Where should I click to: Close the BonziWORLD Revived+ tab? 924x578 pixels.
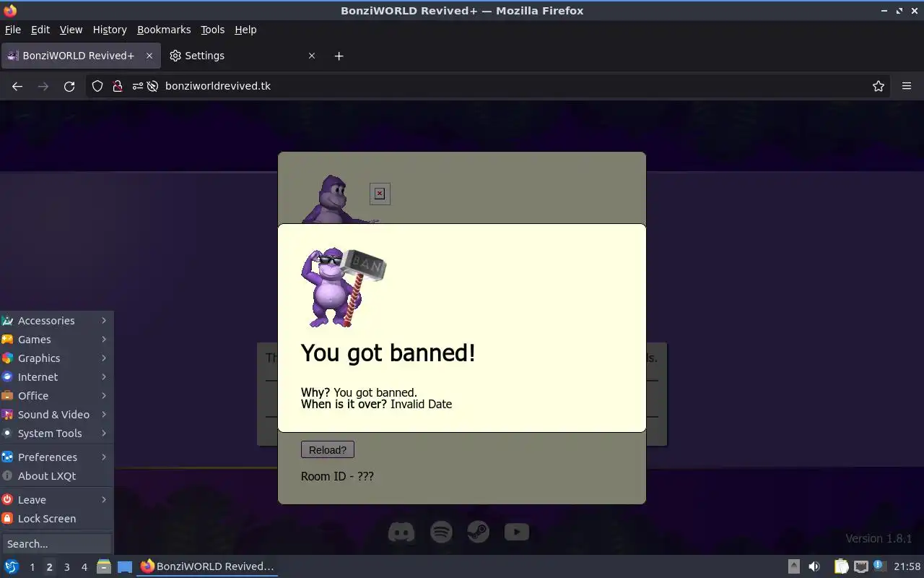[x=149, y=56]
